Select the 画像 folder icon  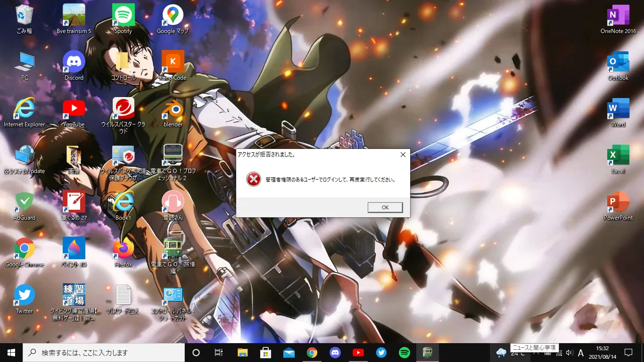74,159
